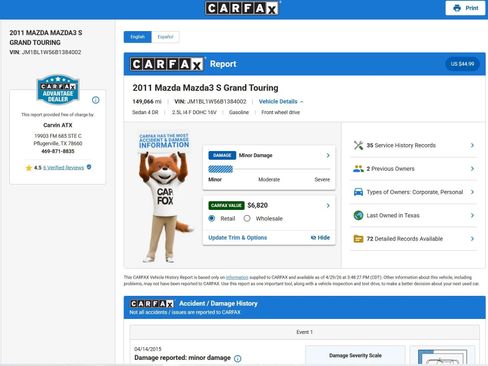Collapse the Vehicle Details section
The image size is (488, 366).
(x=281, y=101)
